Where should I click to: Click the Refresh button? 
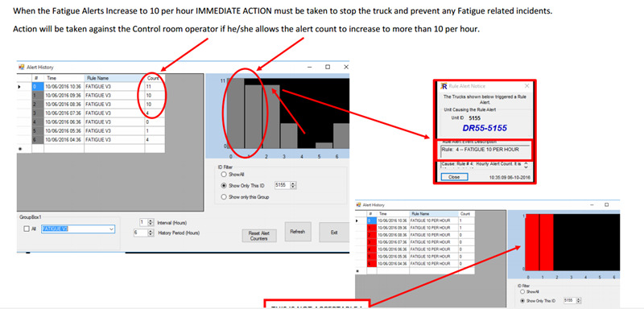(298, 232)
